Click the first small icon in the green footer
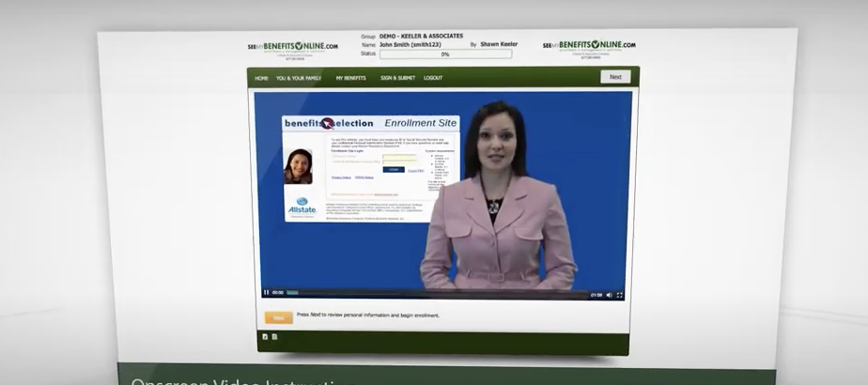 [265, 336]
